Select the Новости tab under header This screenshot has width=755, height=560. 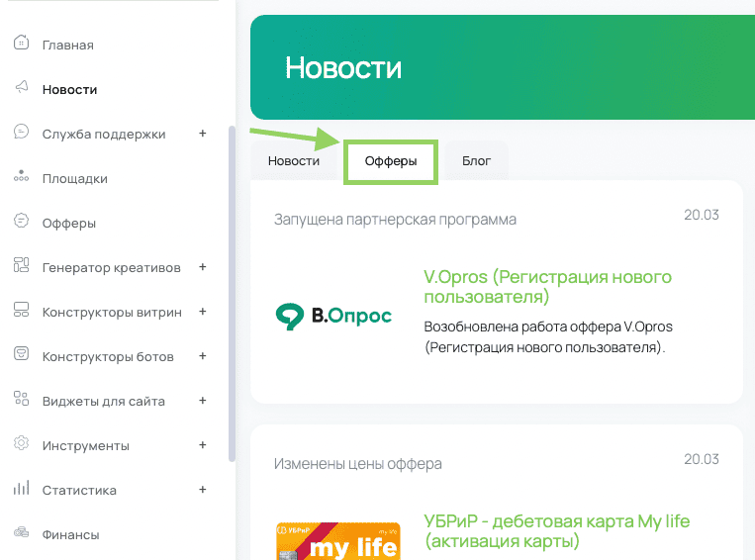(x=294, y=161)
